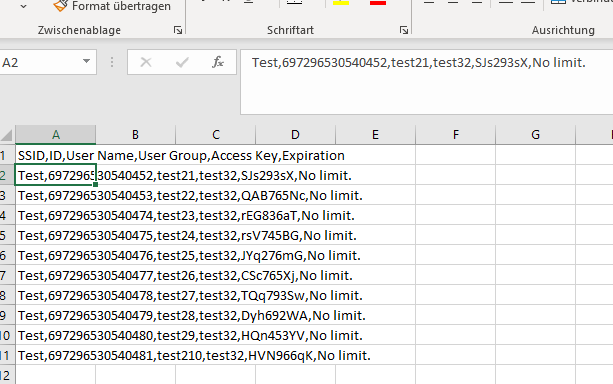Click the row with access key TQq793Sw
Viewport: 613px width, 384px height.
[x=190, y=295]
